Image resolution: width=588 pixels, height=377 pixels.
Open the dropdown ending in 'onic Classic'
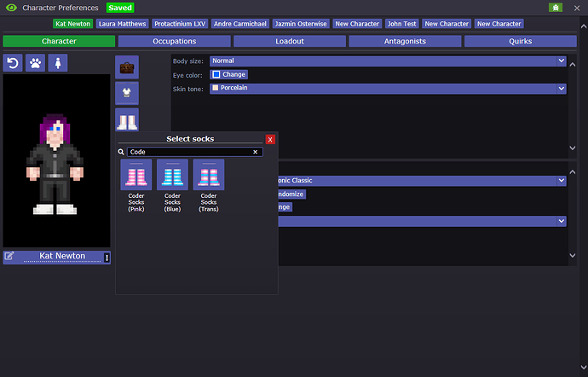point(422,181)
